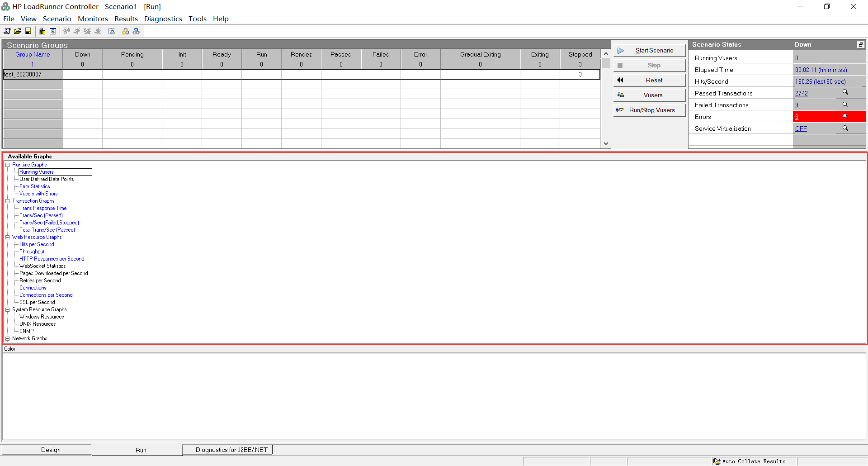Select the test_20230807 group row
Screen dimensions: 868x466
[302, 74]
